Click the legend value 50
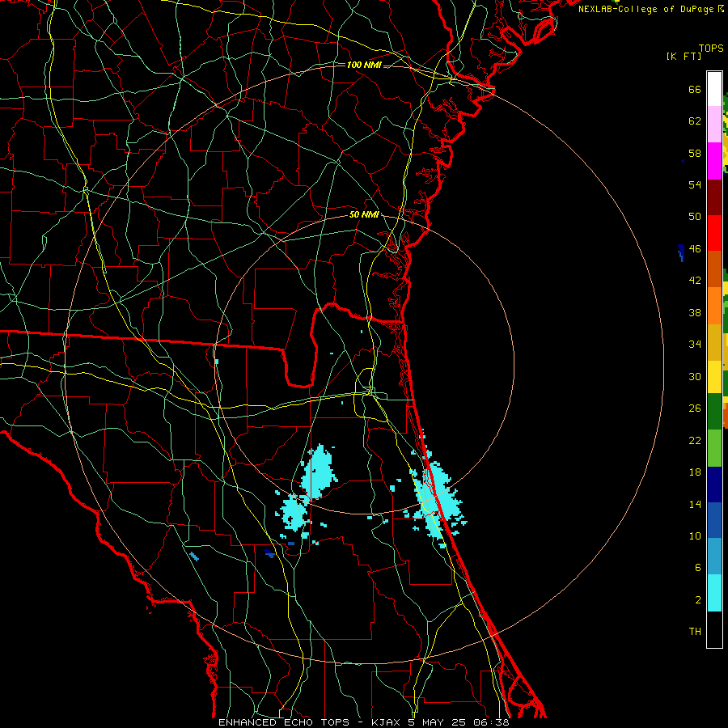Image resolution: width=728 pixels, height=728 pixels. point(695,216)
